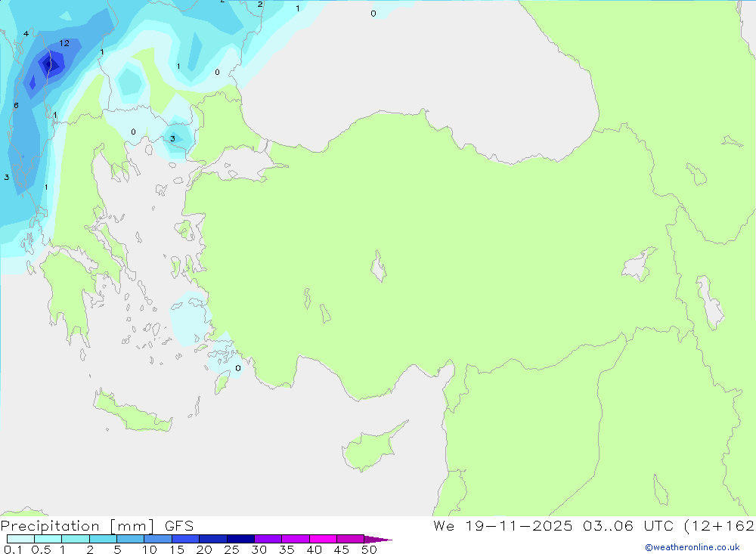Click the '0.1' legend scale label
The width and height of the screenshot is (756, 554).
(x=13, y=549)
